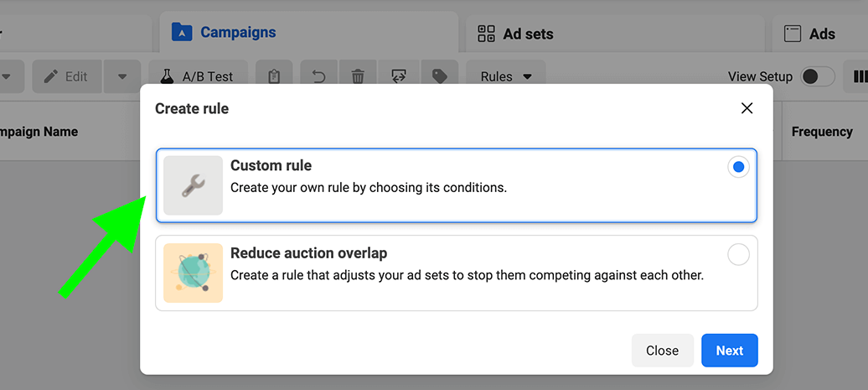The image size is (868, 390).
Task: Click the Frequency column header
Action: point(822,132)
